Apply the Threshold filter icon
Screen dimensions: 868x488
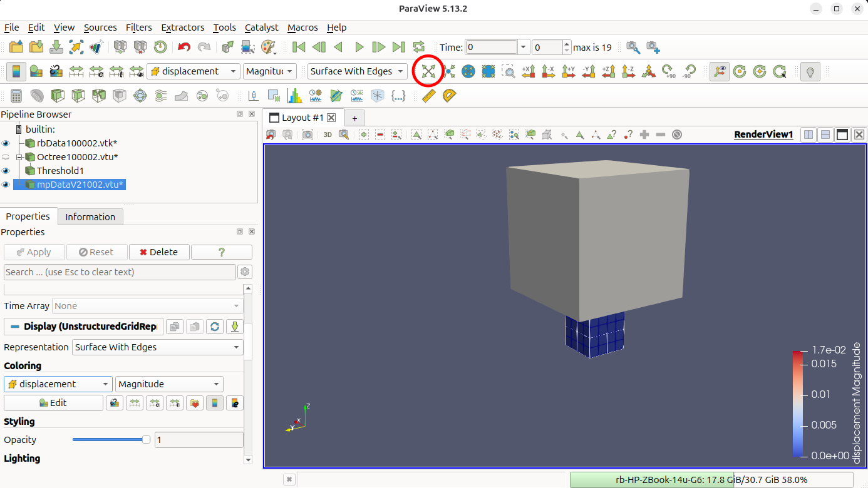tap(99, 96)
